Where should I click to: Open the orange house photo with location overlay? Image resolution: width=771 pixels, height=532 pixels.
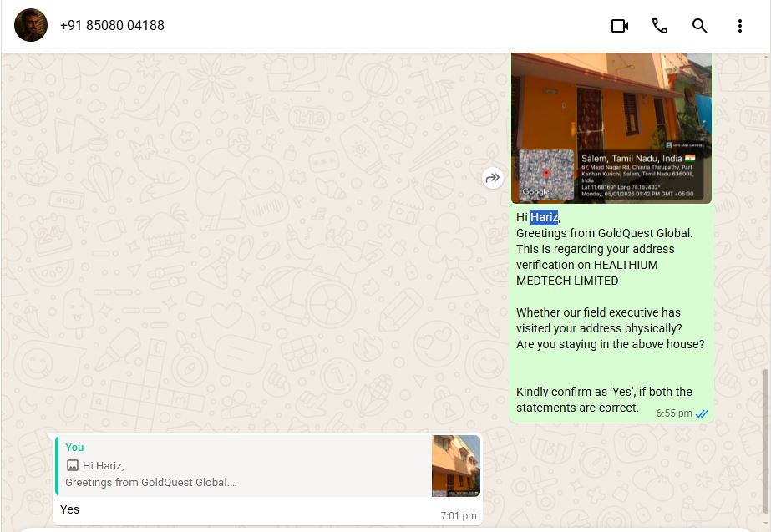point(611,128)
